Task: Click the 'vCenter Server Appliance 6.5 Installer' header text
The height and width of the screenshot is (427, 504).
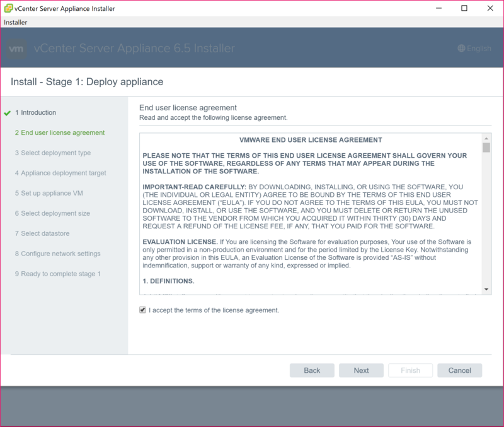Action: pyautogui.click(x=134, y=49)
